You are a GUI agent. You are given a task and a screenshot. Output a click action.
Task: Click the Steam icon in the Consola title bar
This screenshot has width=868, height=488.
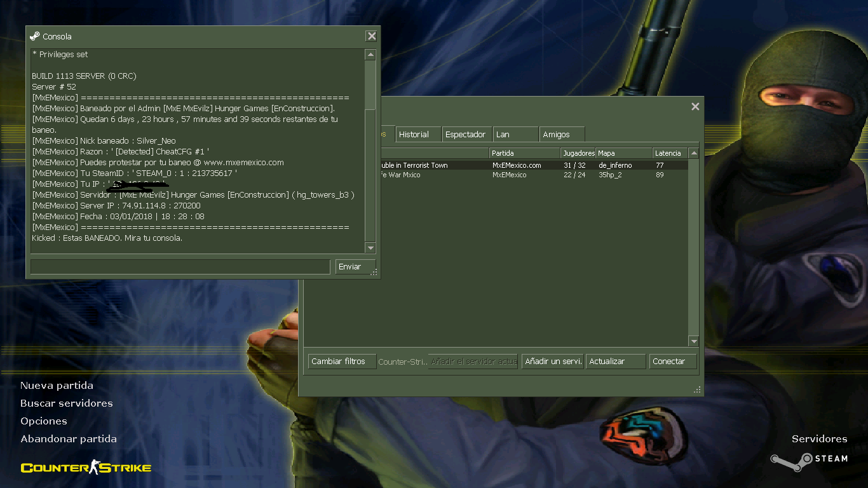(35, 36)
